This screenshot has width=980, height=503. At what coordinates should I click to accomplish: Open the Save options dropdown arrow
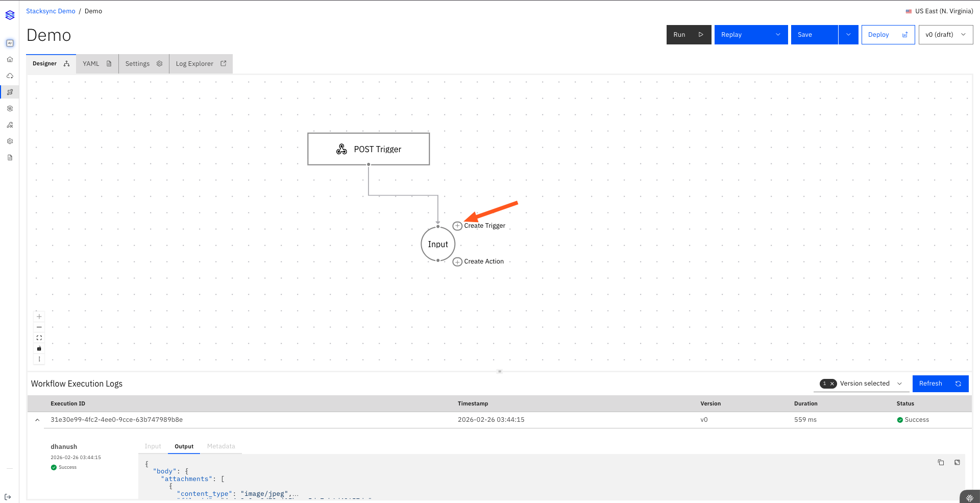click(848, 35)
